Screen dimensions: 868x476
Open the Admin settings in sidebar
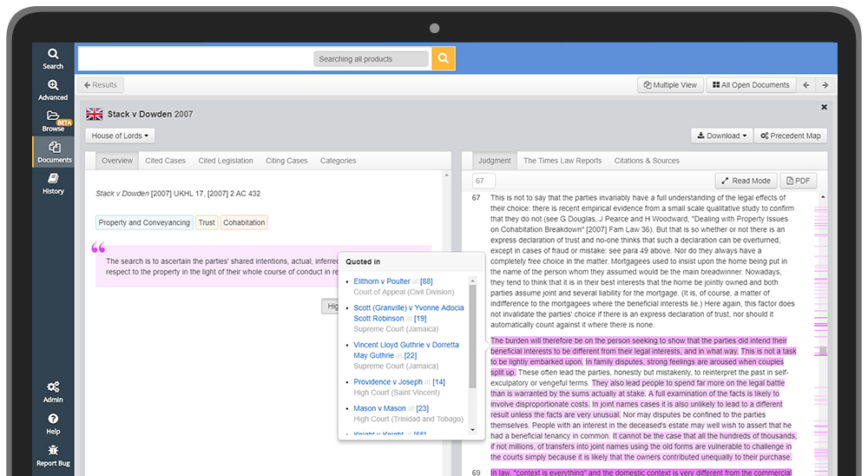[x=53, y=393]
